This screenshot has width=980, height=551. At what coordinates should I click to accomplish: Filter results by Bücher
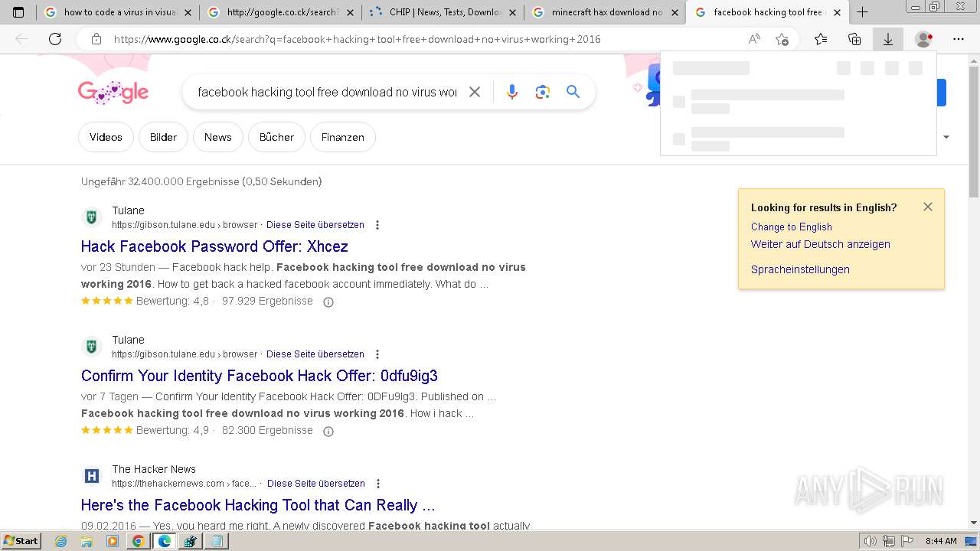(x=276, y=137)
